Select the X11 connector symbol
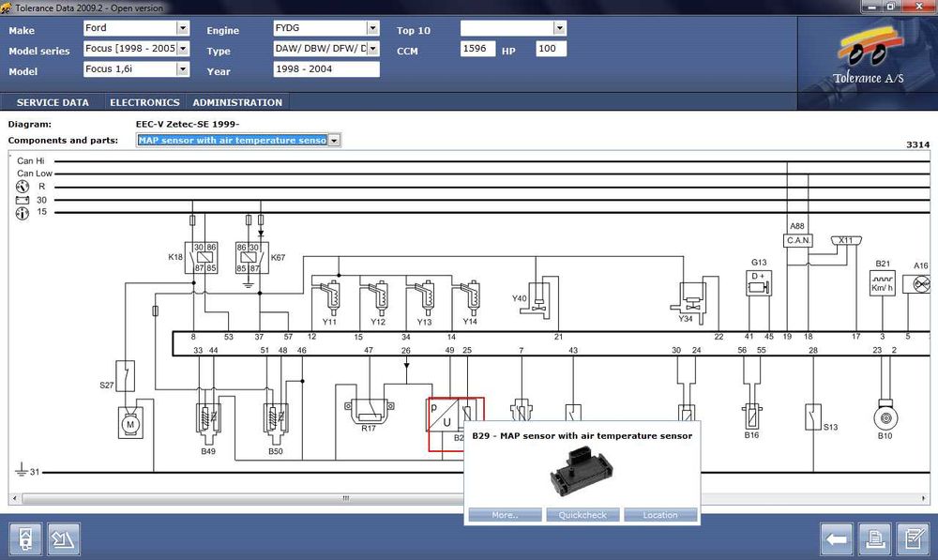The image size is (938, 560). [846, 240]
